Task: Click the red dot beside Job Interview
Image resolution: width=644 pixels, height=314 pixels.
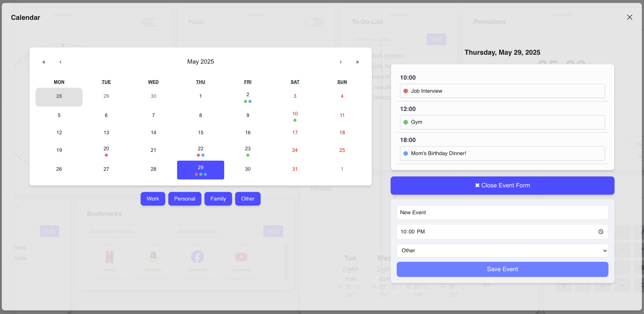Action: [x=405, y=91]
